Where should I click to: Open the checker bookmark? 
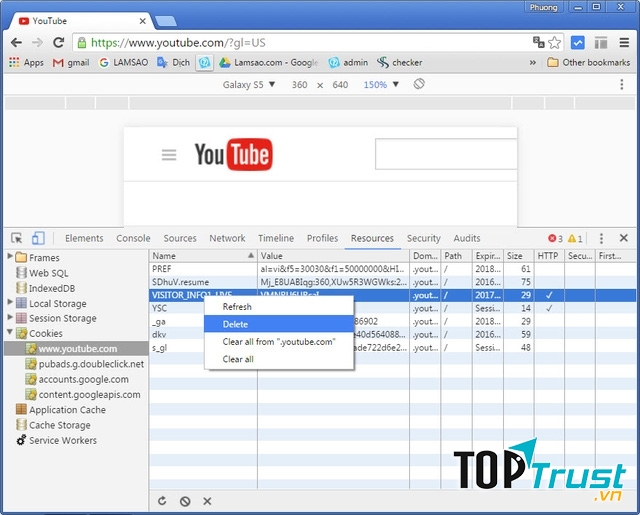pos(400,62)
